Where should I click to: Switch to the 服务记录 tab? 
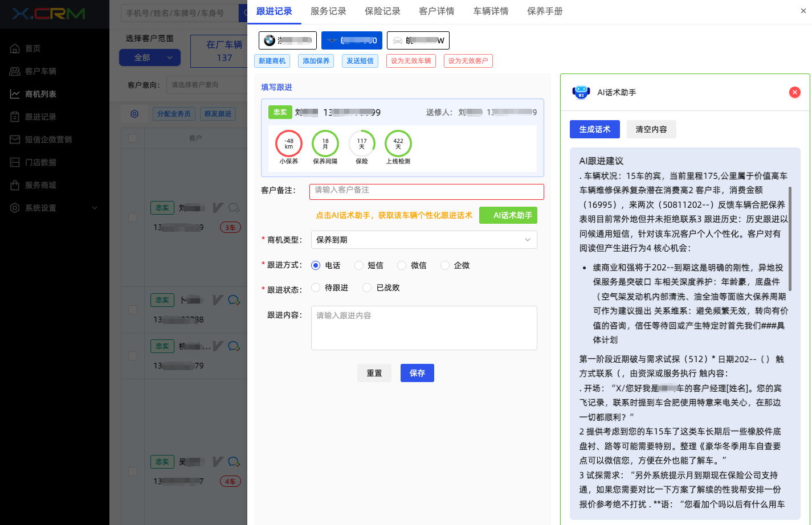pos(328,11)
